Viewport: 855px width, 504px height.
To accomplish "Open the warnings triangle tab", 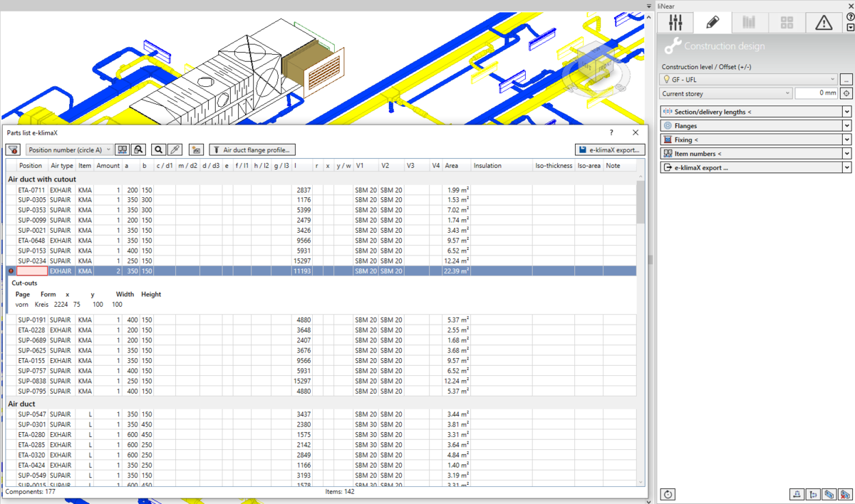I will coord(824,22).
